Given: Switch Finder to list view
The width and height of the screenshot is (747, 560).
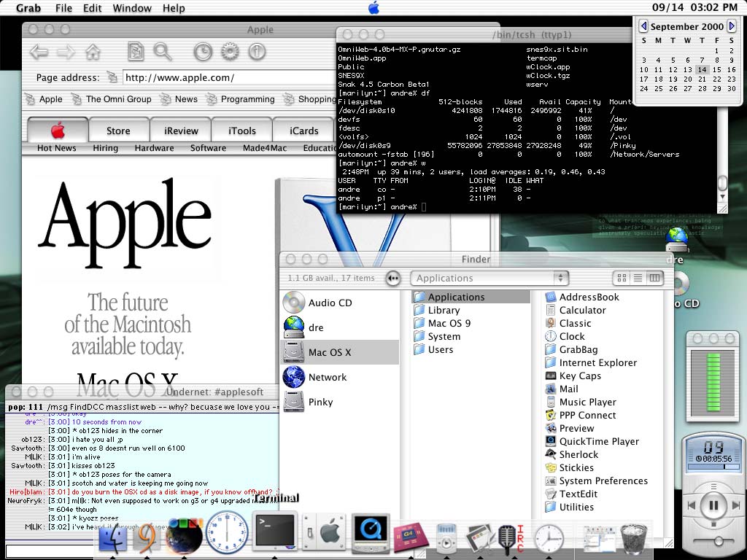Looking at the screenshot, I should [x=638, y=278].
